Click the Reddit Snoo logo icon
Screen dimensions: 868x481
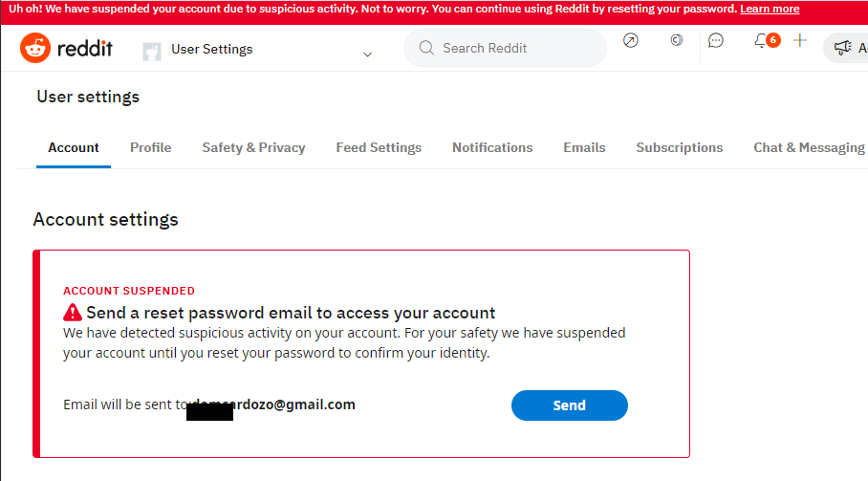(35, 48)
